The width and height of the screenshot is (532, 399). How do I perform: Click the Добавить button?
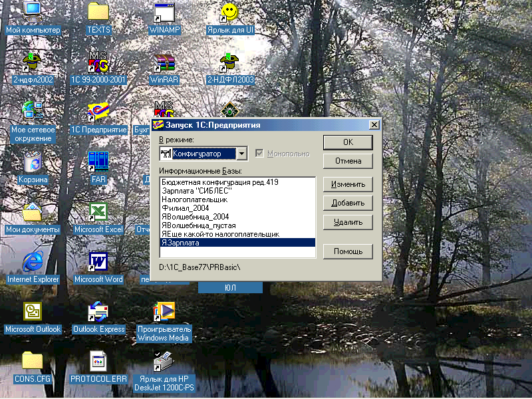[x=348, y=203]
